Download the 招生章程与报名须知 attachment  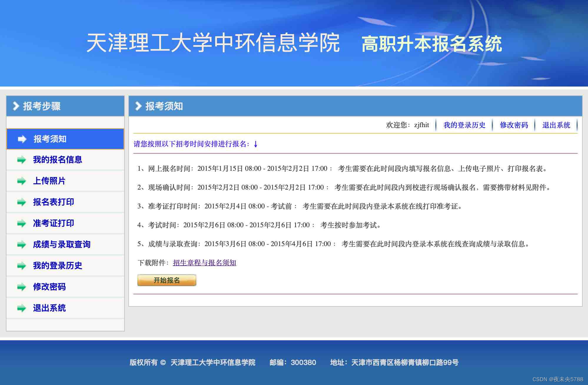pyautogui.click(x=205, y=263)
